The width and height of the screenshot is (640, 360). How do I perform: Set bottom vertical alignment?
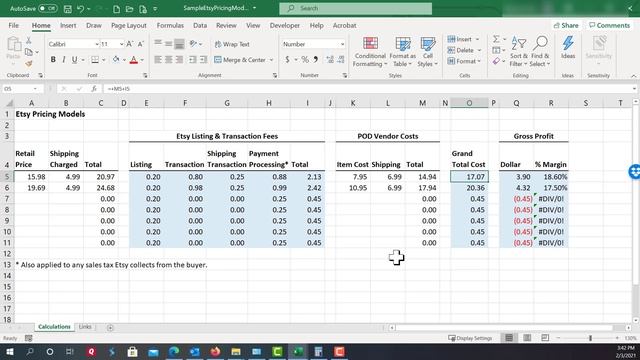click(179, 44)
